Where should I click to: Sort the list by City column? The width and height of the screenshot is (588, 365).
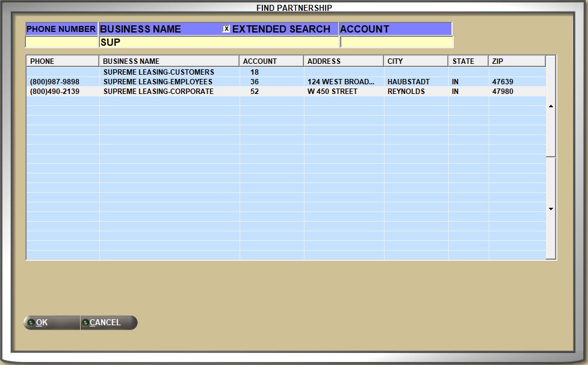click(x=416, y=61)
